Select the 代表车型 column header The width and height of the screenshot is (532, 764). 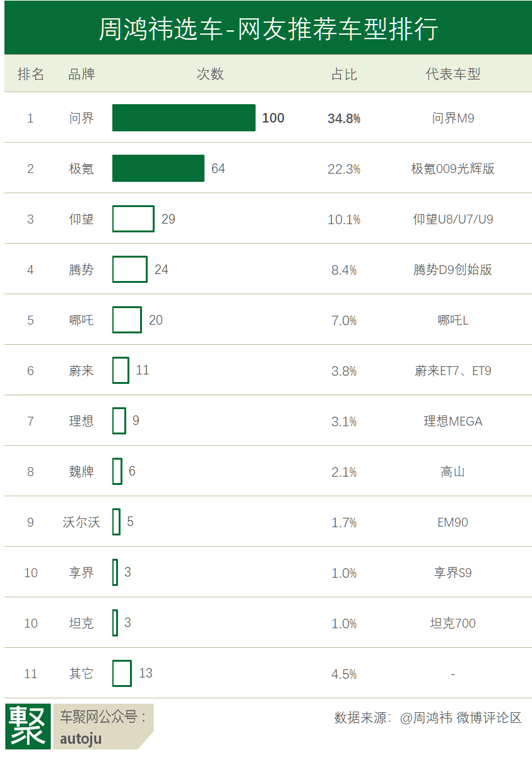tap(452, 74)
